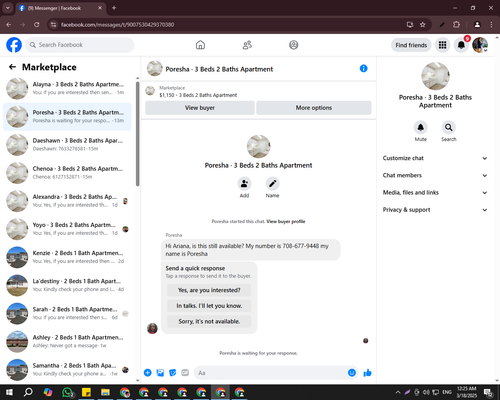500x400 pixels.
Task: Click the ENG language indicator
Action: click(447, 392)
